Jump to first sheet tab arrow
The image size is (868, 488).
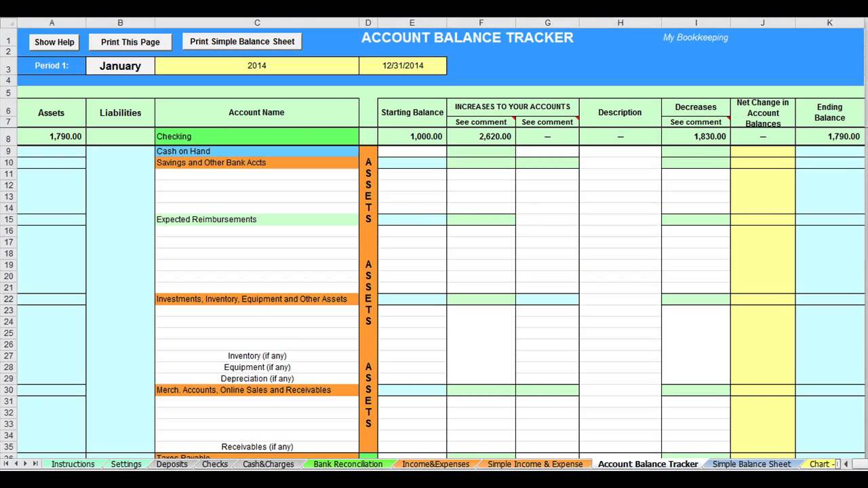click(6, 464)
